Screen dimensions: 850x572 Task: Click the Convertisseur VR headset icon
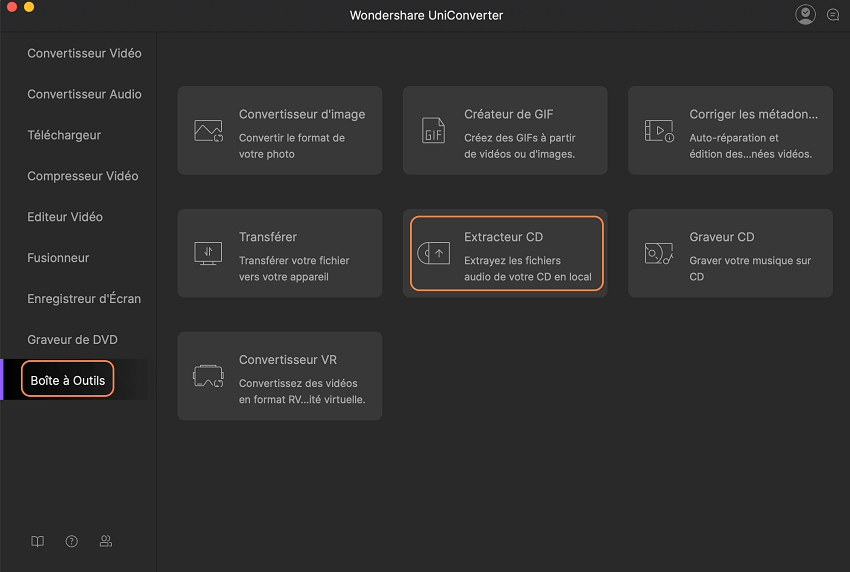tap(208, 377)
